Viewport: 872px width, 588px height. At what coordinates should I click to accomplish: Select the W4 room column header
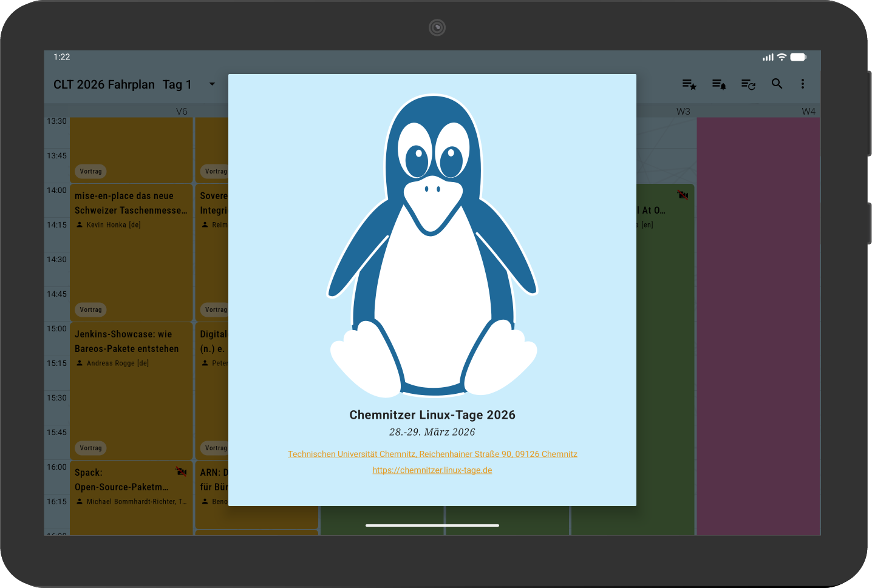pos(808,112)
